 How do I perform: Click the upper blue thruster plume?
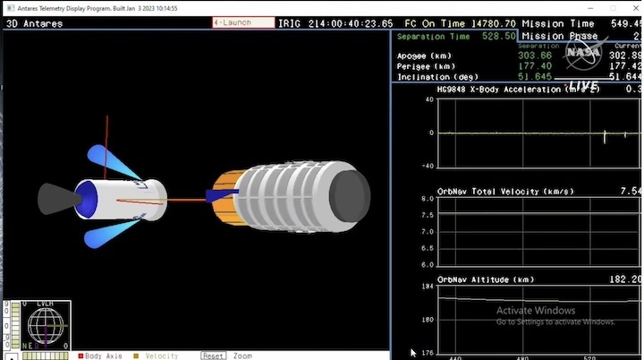pos(114,162)
